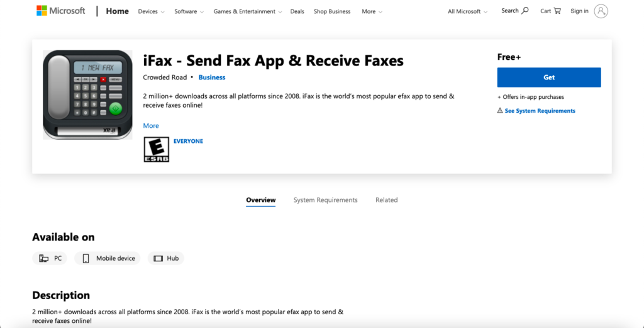Image resolution: width=644 pixels, height=328 pixels.
Task: Expand the All Microsoft menu
Action: pyautogui.click(x=467, y=11)
